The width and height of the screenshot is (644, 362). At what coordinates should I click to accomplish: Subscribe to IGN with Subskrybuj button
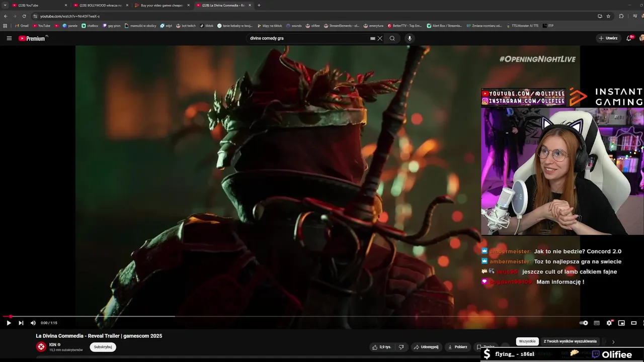[x=103, y=347]
